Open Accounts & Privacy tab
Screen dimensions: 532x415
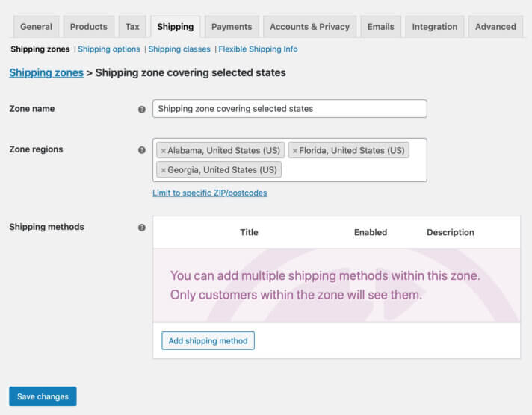pyautogui.click(x=310, y=26)
